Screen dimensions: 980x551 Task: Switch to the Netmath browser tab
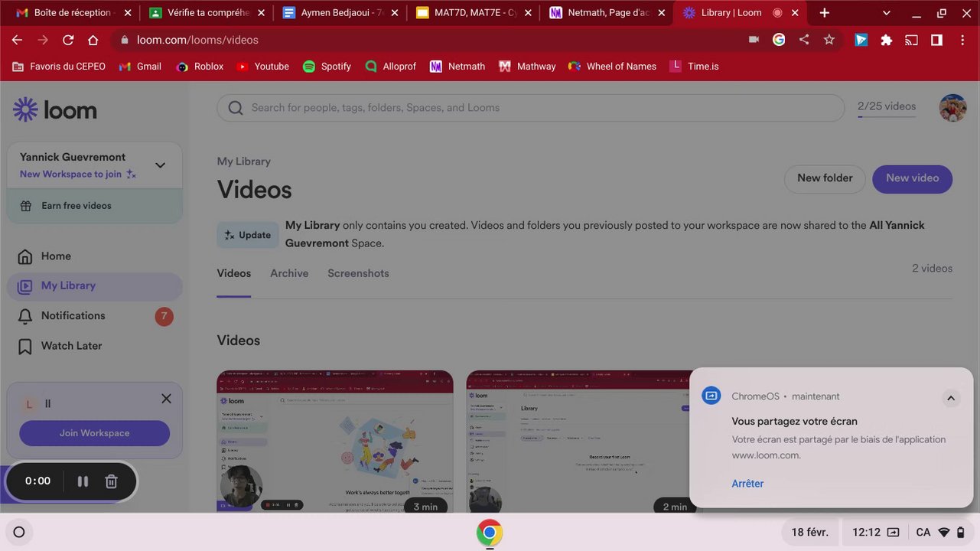[x=607, y=13]
